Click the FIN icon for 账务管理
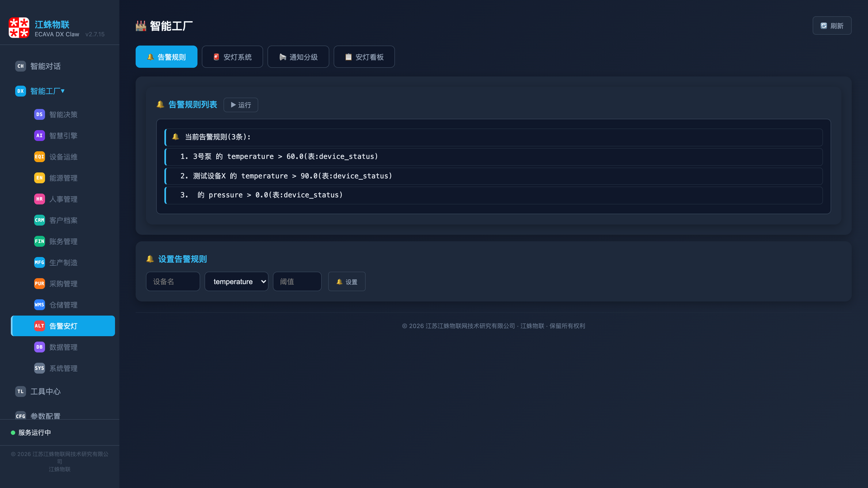The image size is (868, 488). tap(39, 241)
